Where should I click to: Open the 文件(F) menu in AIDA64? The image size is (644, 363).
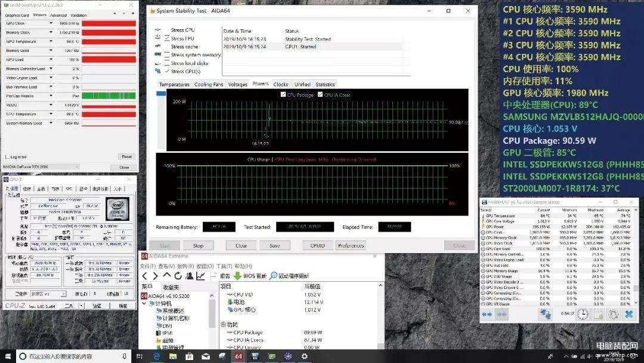point(148,266)
